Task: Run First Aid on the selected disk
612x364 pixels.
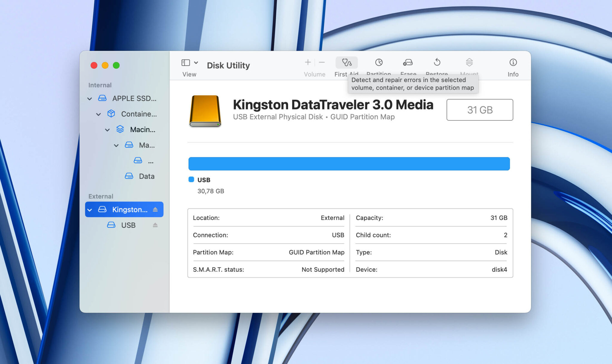Action: pos(346,63)
